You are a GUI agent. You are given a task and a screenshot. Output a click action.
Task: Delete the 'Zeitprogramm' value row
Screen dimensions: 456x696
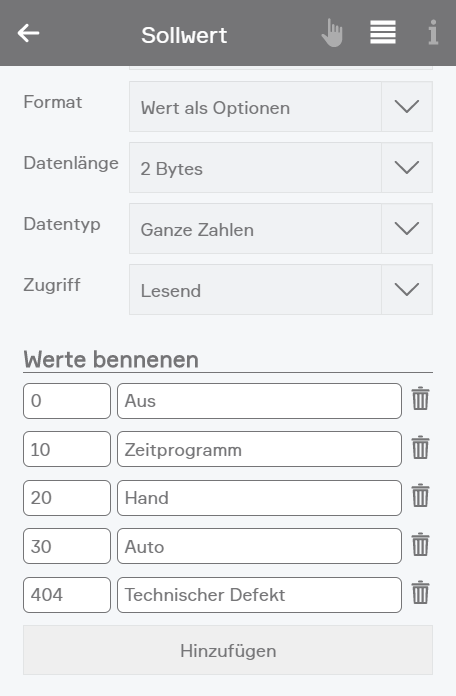[420, 447]
